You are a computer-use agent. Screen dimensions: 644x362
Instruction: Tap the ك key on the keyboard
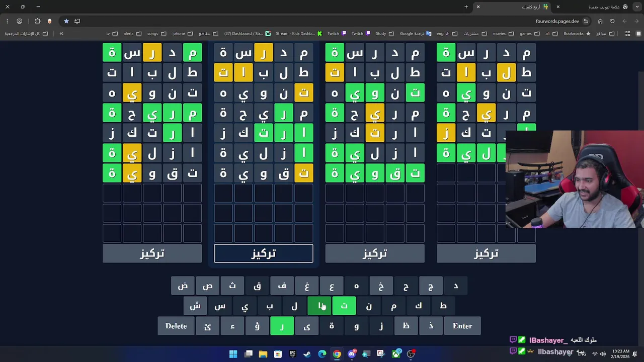419,306
